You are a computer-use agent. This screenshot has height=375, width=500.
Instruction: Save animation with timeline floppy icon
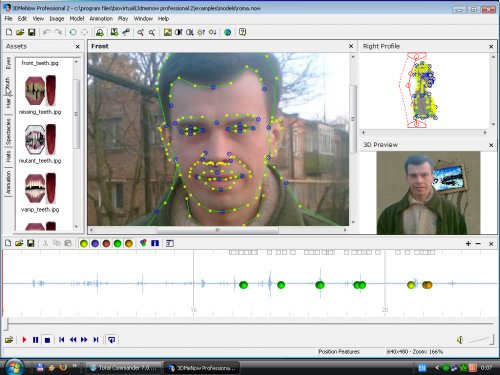pos(31,243)
